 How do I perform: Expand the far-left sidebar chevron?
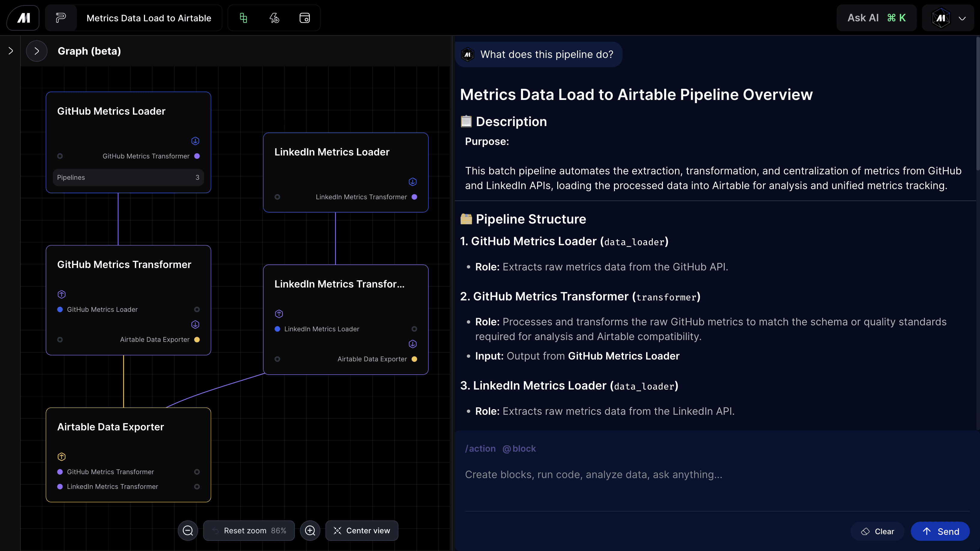[11, 51]
